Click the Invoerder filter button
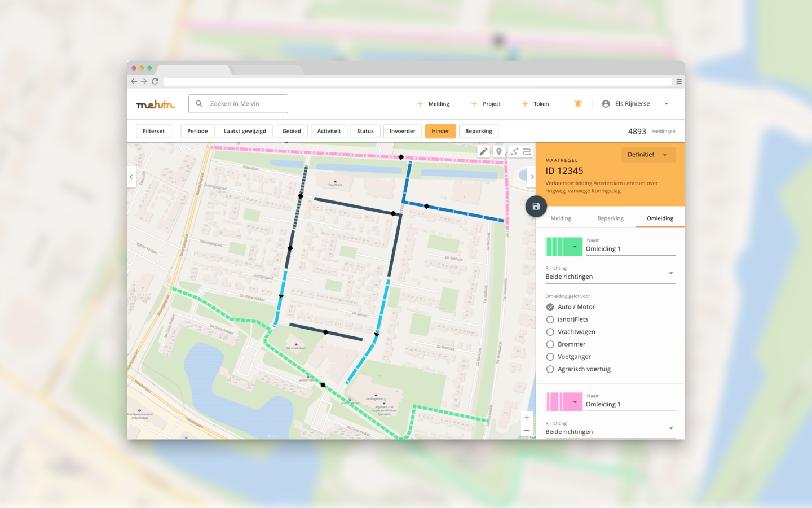 coord(403,131)
